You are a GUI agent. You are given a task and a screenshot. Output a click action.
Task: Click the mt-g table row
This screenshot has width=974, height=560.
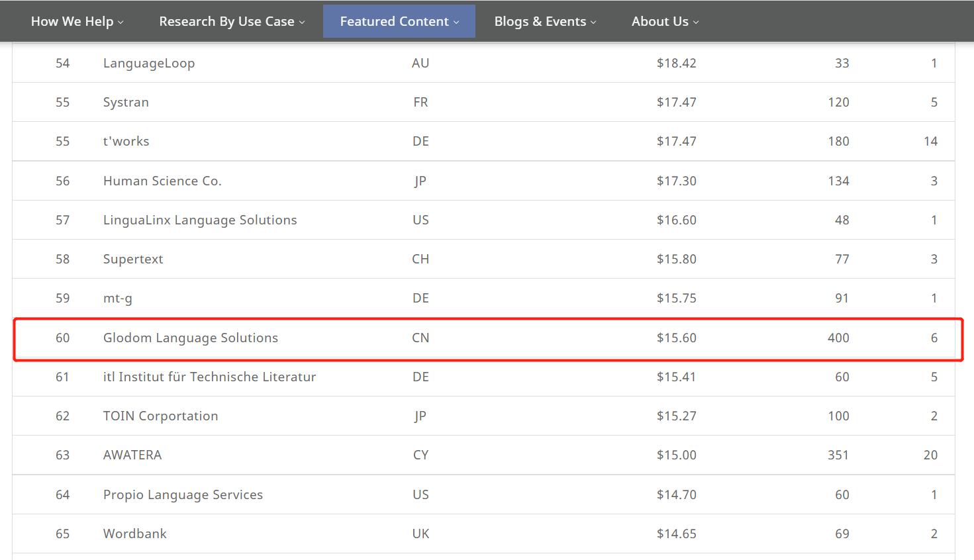click(x=117, y=298)
